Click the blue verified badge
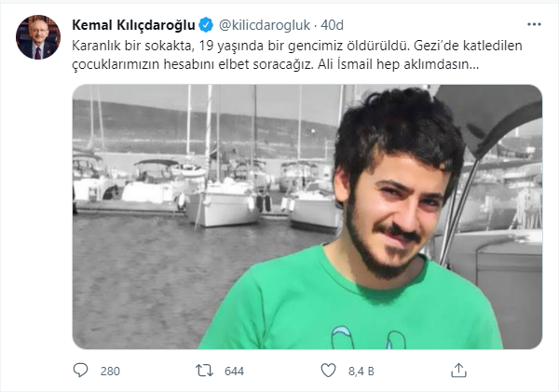Viewport: 559px width, 392px height. tap(206, 25)
